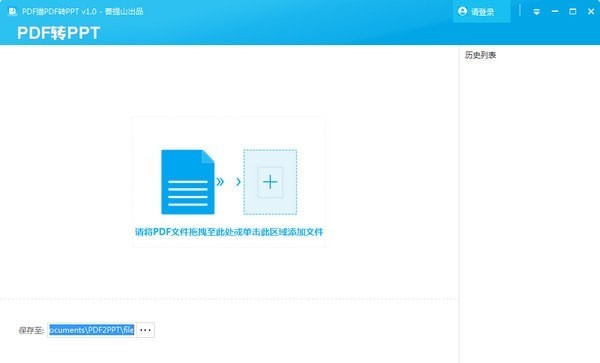Click the single chevron arrow icon
This screenshot has height=363, width=600.
click(x=238, y=181)
